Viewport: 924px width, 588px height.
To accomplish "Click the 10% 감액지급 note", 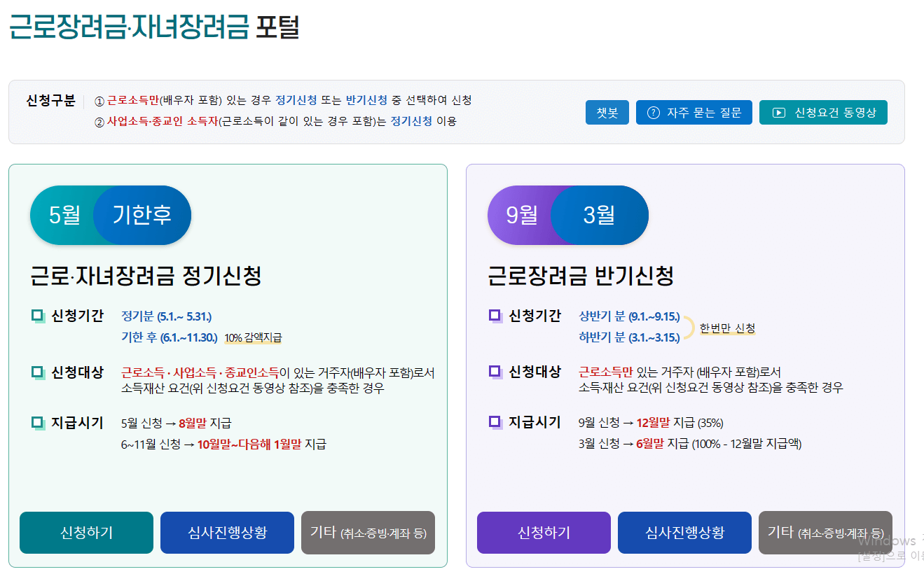I will coord(253,338).
